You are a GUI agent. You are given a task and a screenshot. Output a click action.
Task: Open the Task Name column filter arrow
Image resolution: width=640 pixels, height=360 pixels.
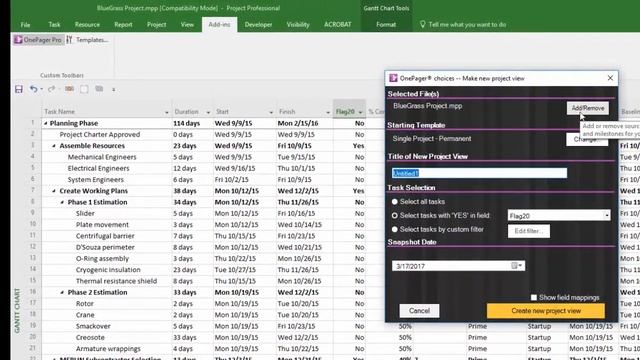click(167, 112)
